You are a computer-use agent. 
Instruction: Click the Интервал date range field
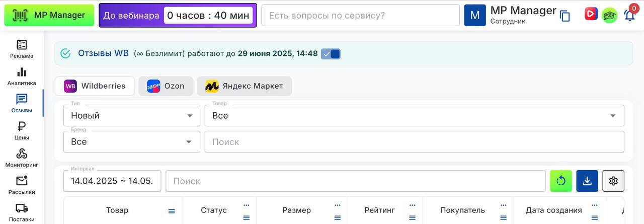click(112, 181)
